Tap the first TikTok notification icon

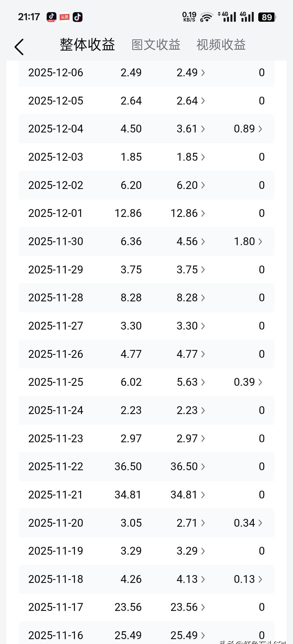coord(51,17)
